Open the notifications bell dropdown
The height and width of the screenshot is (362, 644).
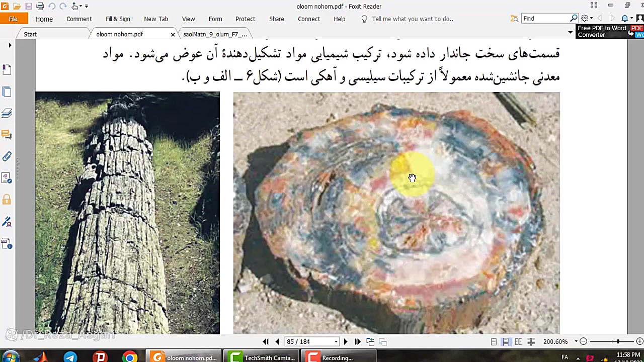[x=626, y=18]
